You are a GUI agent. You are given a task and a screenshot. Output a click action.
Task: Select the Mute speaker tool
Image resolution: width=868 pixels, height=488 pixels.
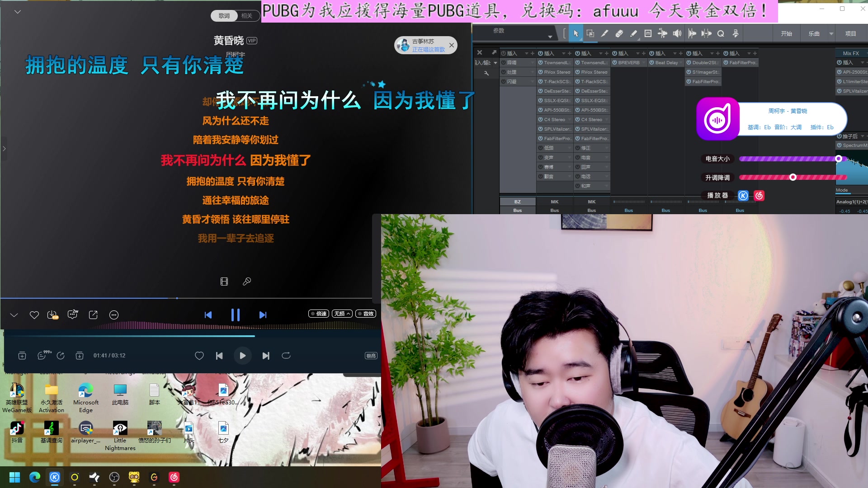[x=677, y=33]
